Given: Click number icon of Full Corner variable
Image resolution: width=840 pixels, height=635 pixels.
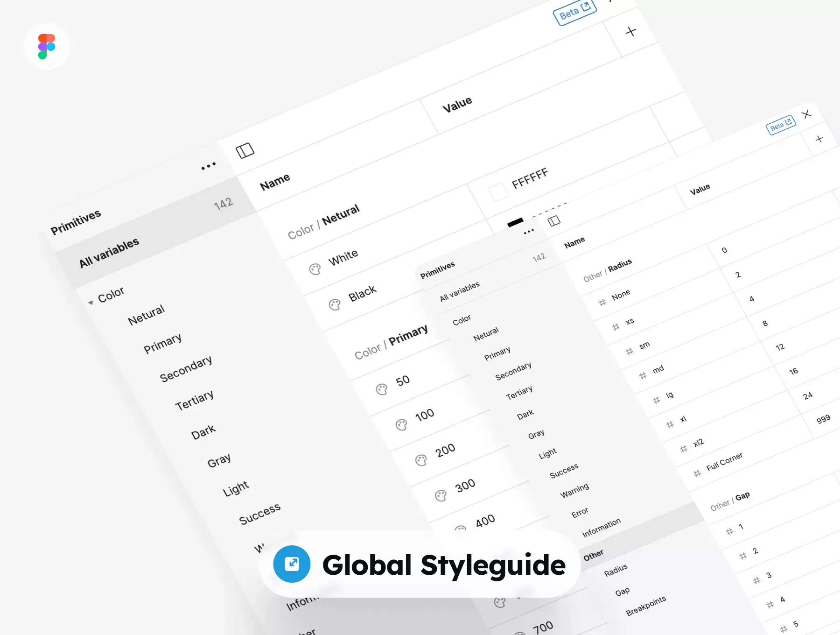Looking at the screenshot, I should (x=697, y=473).
